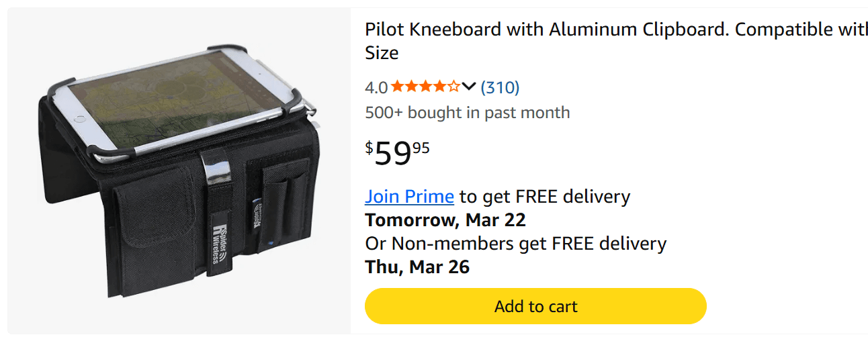Open the 310 customer reviews link
The height and width of the screenshot is (339, 868).
[x=500, y=87]
